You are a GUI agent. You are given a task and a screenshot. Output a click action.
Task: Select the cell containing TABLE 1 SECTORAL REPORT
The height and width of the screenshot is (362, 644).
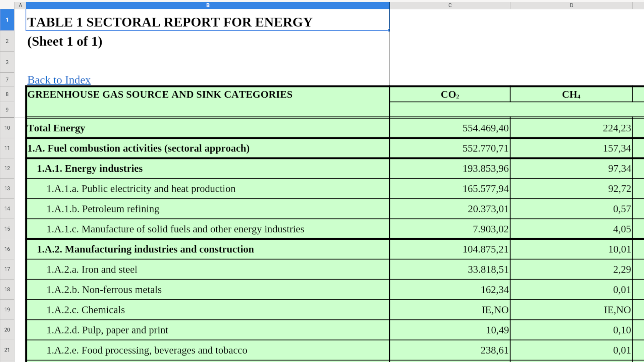coord(170,22)
